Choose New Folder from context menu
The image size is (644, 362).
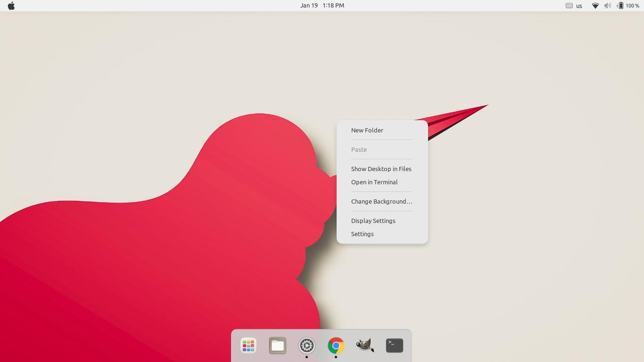click(x=367, y=130)
